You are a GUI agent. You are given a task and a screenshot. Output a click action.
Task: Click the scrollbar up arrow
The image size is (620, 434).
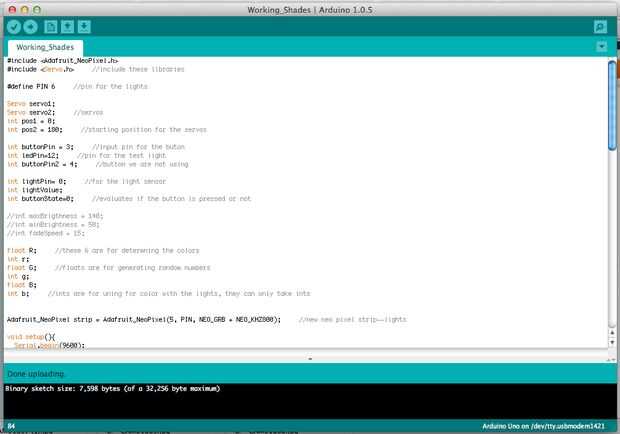coord(612,333)
